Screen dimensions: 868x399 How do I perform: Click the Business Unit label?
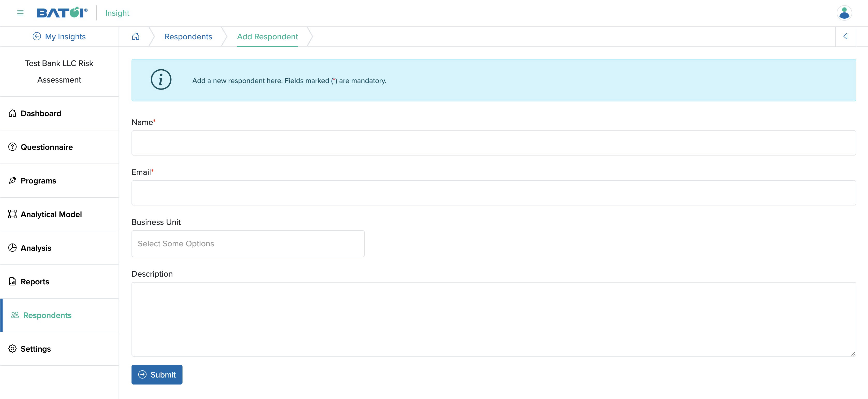pyautogui.click(x=156, y=222)
